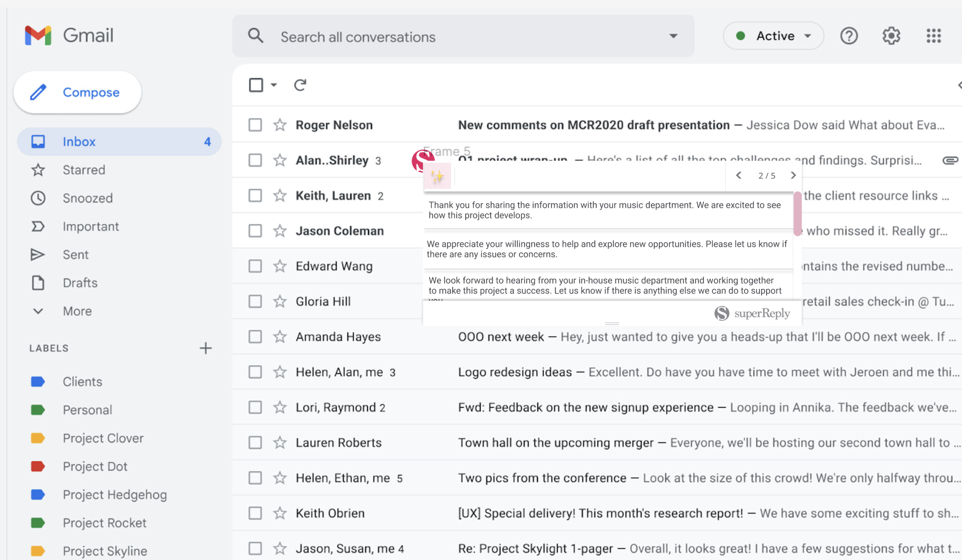Viewport: 962px width, 560px height.
Task: Expand More in the sidebar
Action: (77, 311)
